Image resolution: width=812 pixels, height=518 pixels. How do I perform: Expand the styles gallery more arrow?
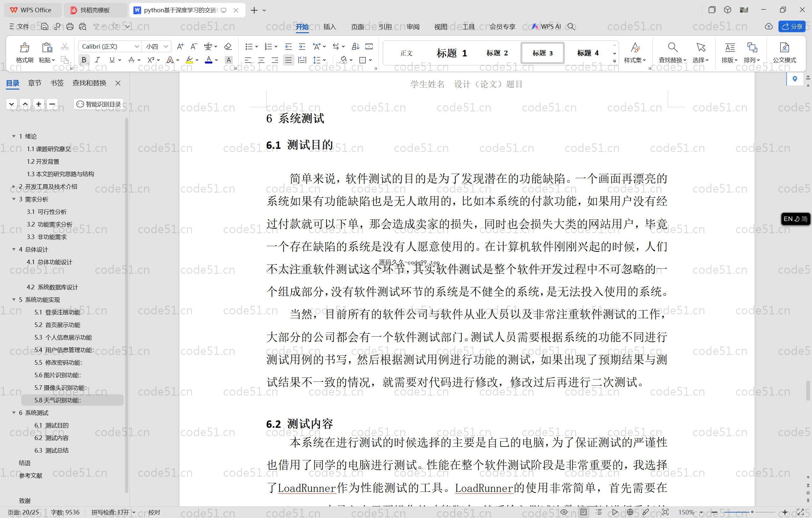[614, 61]
